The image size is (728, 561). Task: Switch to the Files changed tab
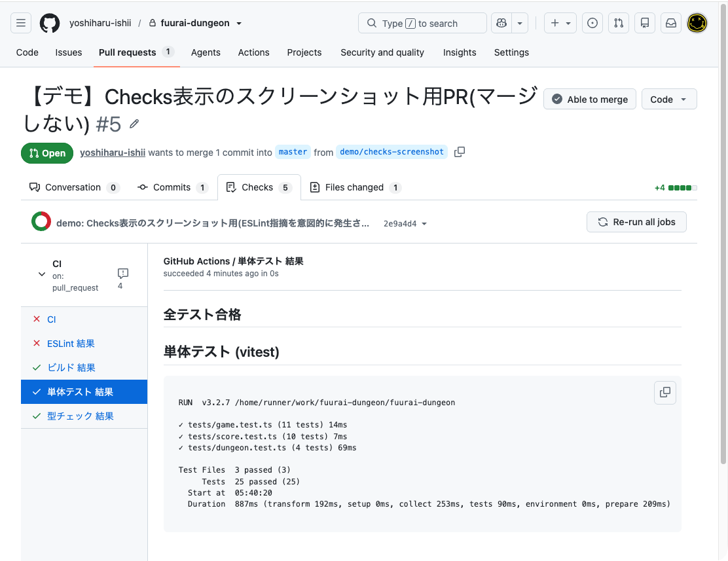pyautogui.click(x=355, y=187)
